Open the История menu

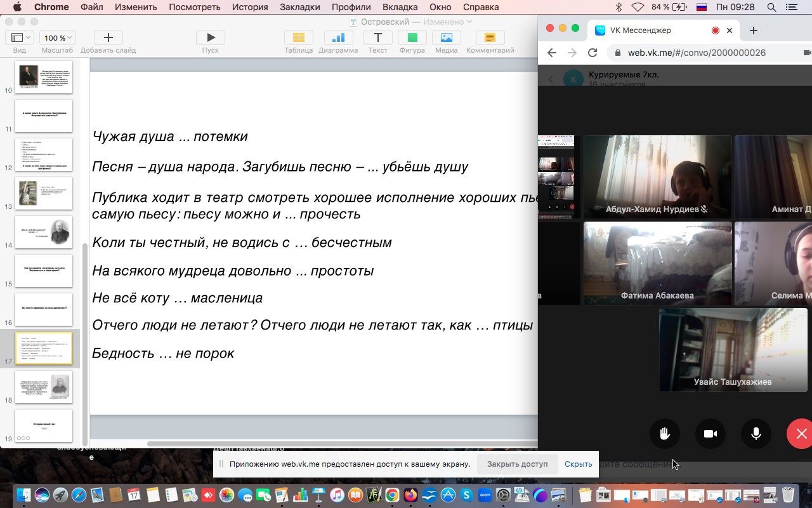(250, 7)
